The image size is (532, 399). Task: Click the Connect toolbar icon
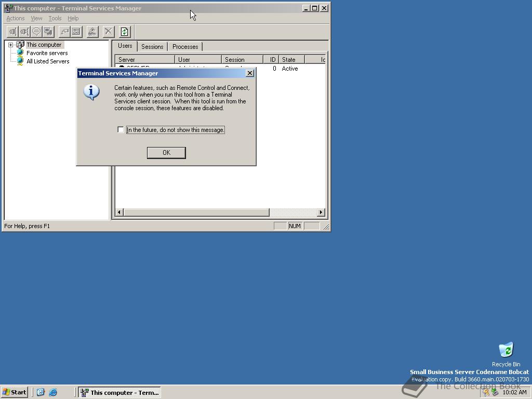coord(12,32)
